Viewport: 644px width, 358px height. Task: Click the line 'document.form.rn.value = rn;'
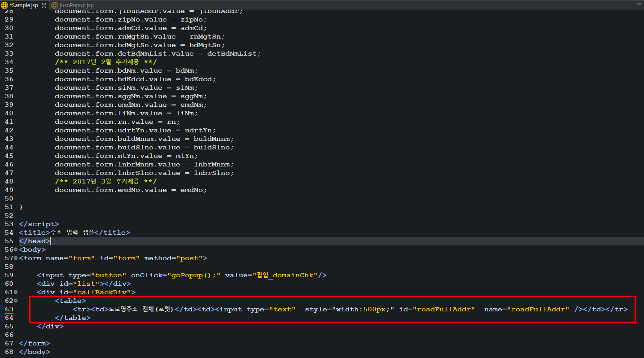tap(117, 122)
